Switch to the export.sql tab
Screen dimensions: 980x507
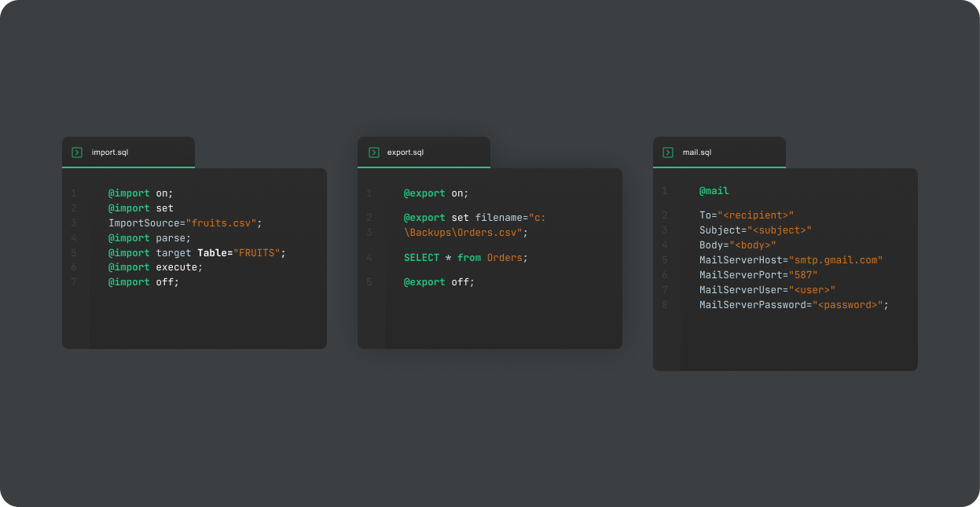pyautogui.click(x=405, y=152)
